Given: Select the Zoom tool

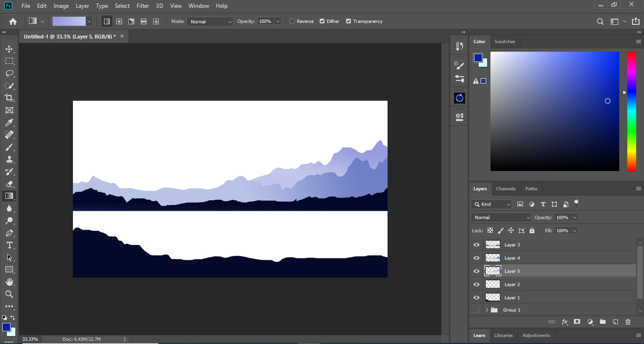Looking at the screenshot, I should click(x=9, y=294).
